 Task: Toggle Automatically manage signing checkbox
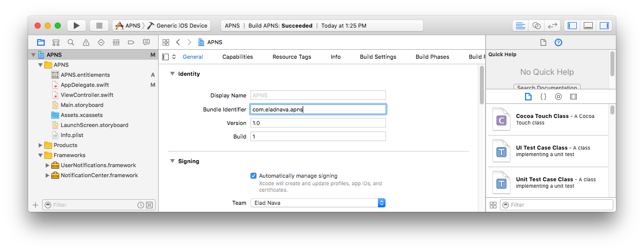click(x=253, y=176)
